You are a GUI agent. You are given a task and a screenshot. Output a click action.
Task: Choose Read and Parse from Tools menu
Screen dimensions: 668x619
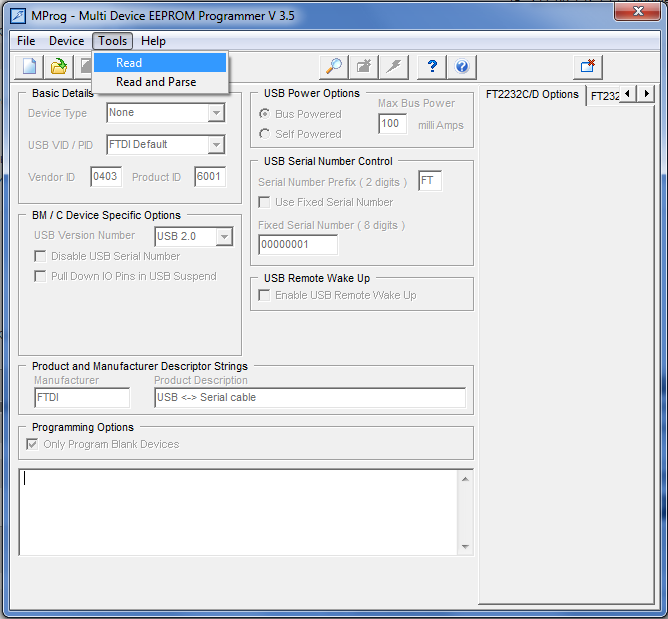click(156, 82)
